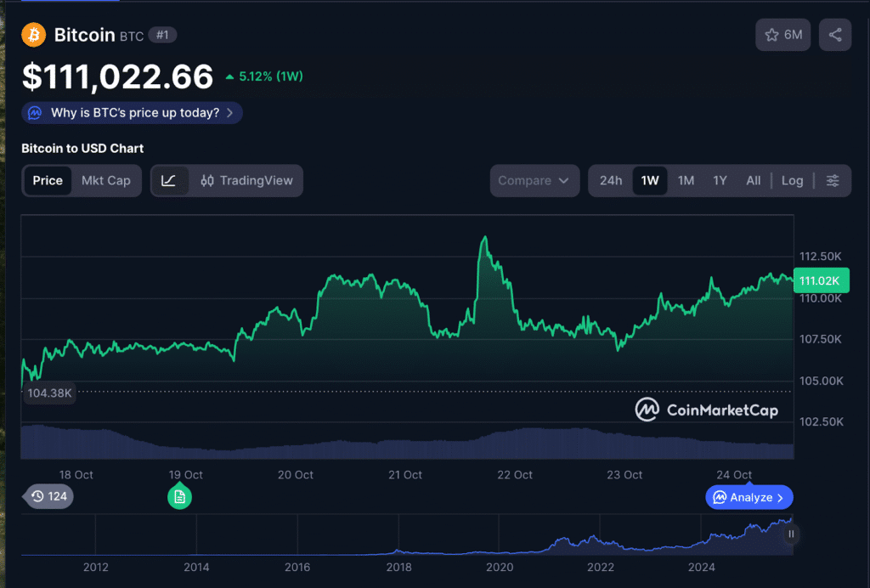Switch to line chart icon view

(169, 180)
